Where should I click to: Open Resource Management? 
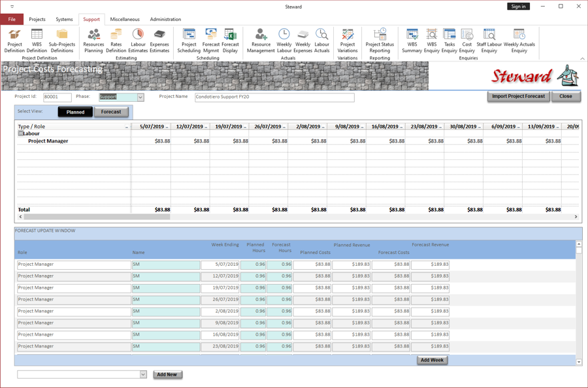click(x=261, y=41)
